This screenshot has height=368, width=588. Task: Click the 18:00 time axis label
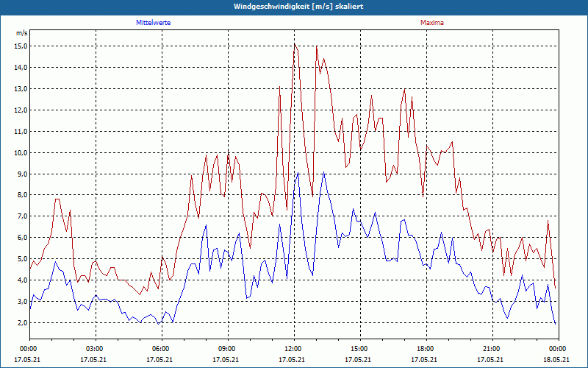point(427,349)
